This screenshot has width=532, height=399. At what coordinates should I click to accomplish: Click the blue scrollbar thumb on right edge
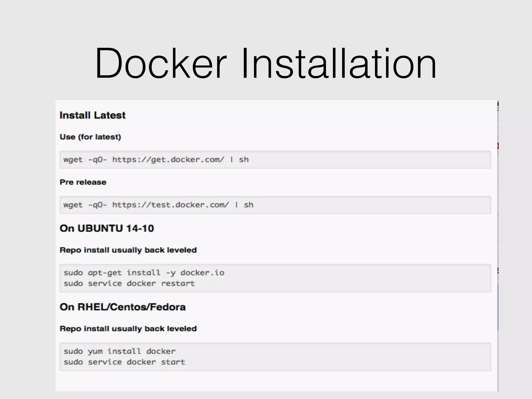point(498,307)
